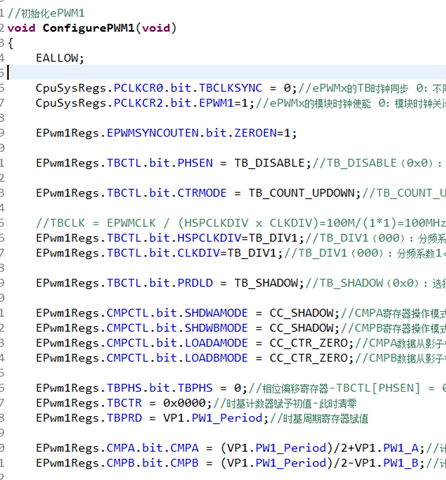Image resolution: width=446 pixels, height=480 pixels.
Task: Click VP1.PW1_B in the CMPB line
Action: [x=386, y=463]
